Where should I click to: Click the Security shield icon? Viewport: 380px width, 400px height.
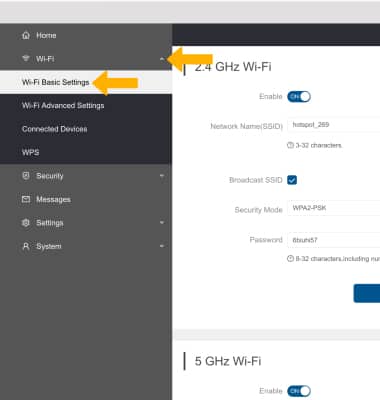pos(26,176)
